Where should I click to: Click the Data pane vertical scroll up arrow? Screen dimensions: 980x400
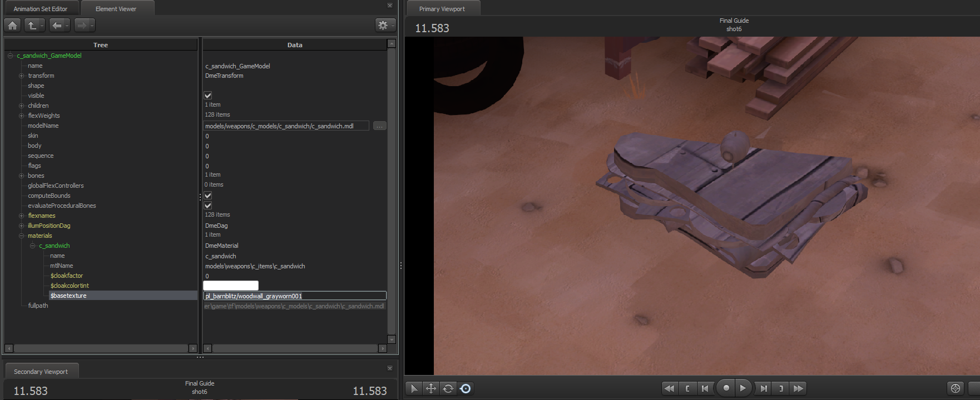[x=392, y=43]
